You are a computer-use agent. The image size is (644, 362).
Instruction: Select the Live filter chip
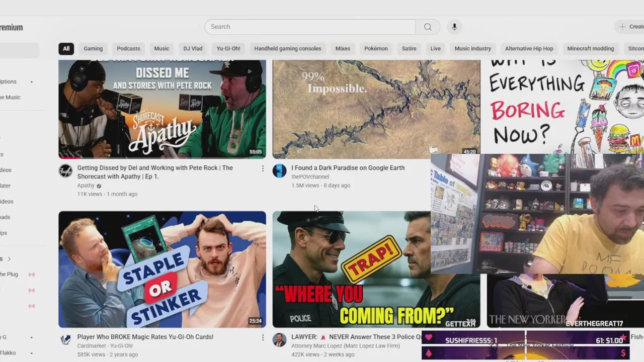pos(436,49)
